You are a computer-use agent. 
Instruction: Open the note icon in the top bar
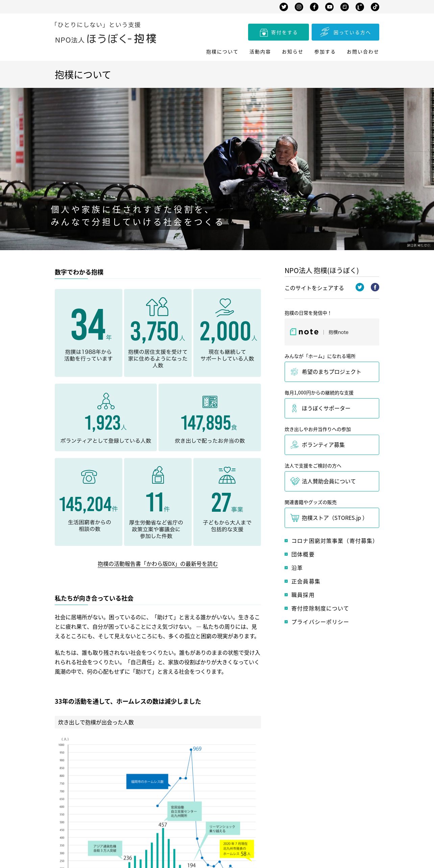[x=344, y=7]
